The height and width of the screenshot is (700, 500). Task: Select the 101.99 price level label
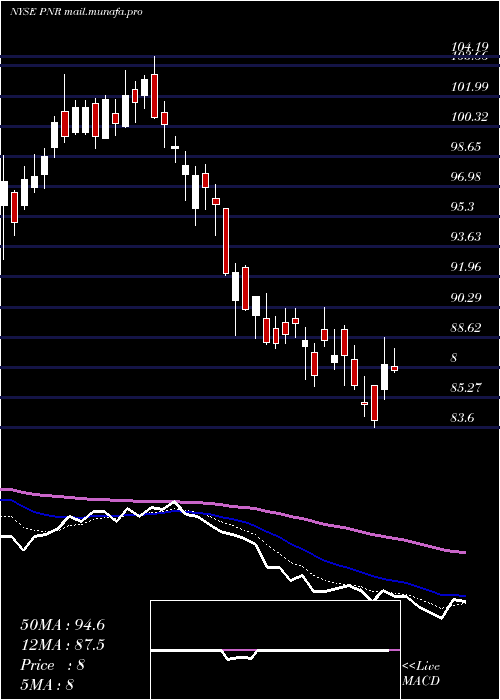tap(470, 87)
